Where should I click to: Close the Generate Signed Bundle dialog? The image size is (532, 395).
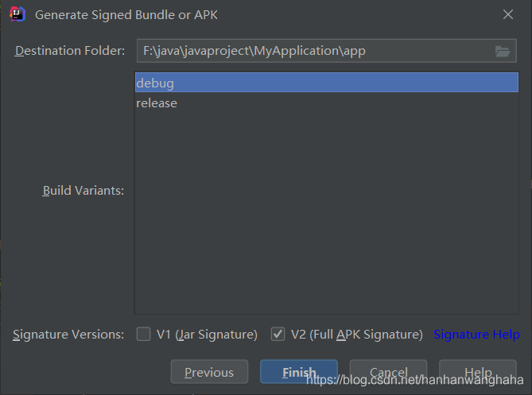[508, 14]
